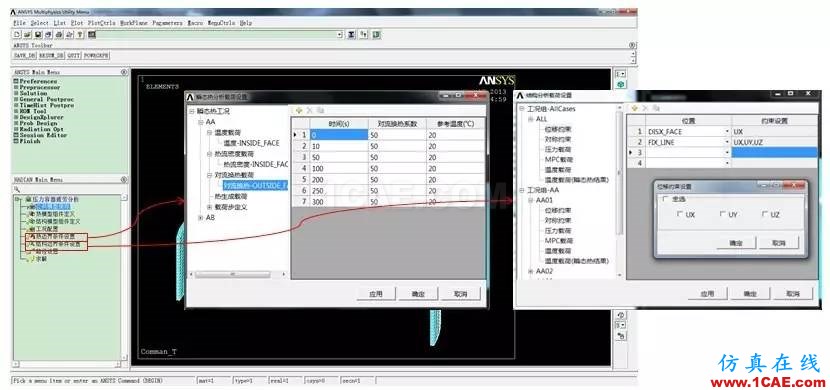Viewport: 830px width, 390px height.
Task: Select 对流换热-OUTSIDE_F tree item
Action: [x=255, y=186]
